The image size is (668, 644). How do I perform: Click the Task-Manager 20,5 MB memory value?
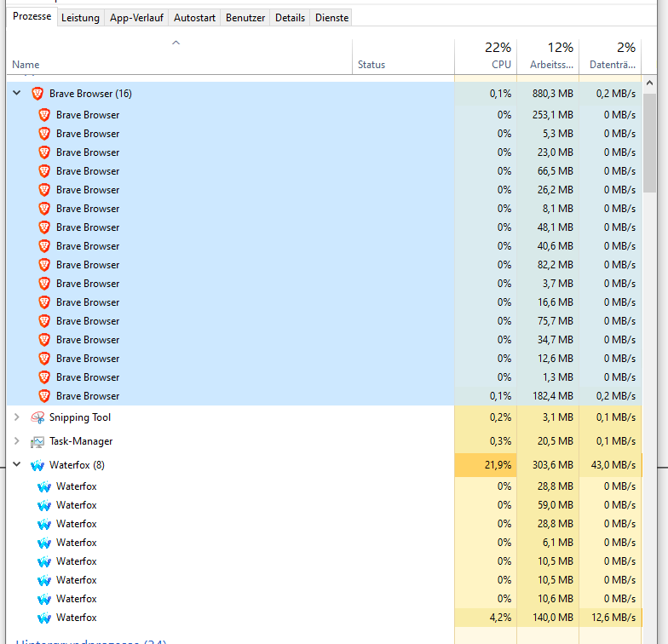tap(556, 441)
